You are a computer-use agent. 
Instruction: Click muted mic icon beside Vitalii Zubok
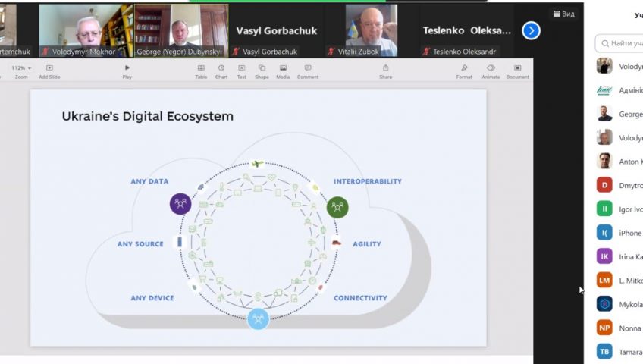[x=331, y=52]
